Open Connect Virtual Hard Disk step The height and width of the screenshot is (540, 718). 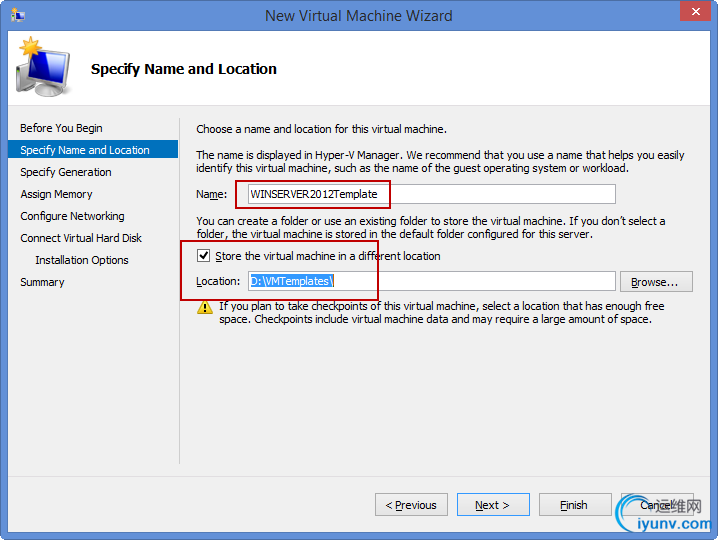pos(81,238)
